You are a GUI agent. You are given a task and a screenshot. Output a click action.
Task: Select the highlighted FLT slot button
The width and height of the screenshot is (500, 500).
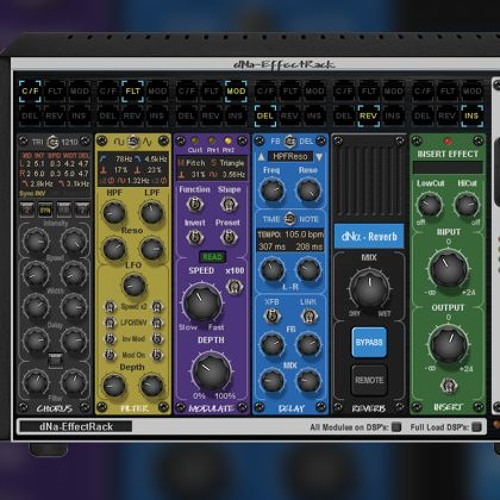coord(133,91)
